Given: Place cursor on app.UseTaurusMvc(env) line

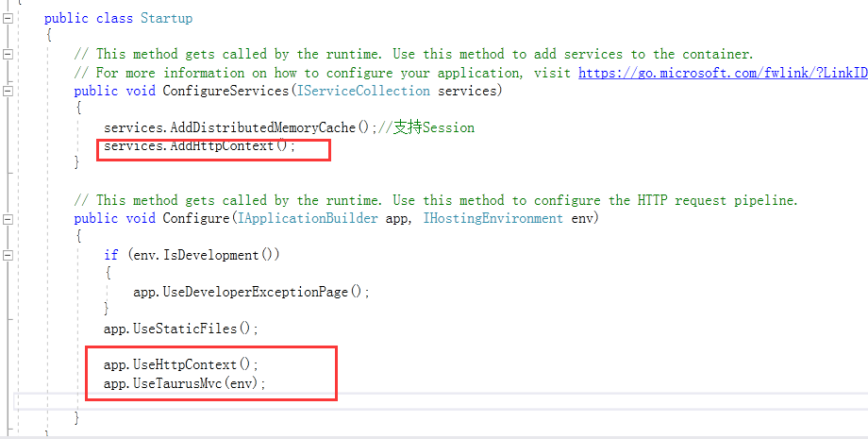Looking at the screenshot, I should click(x=185, y=383).
